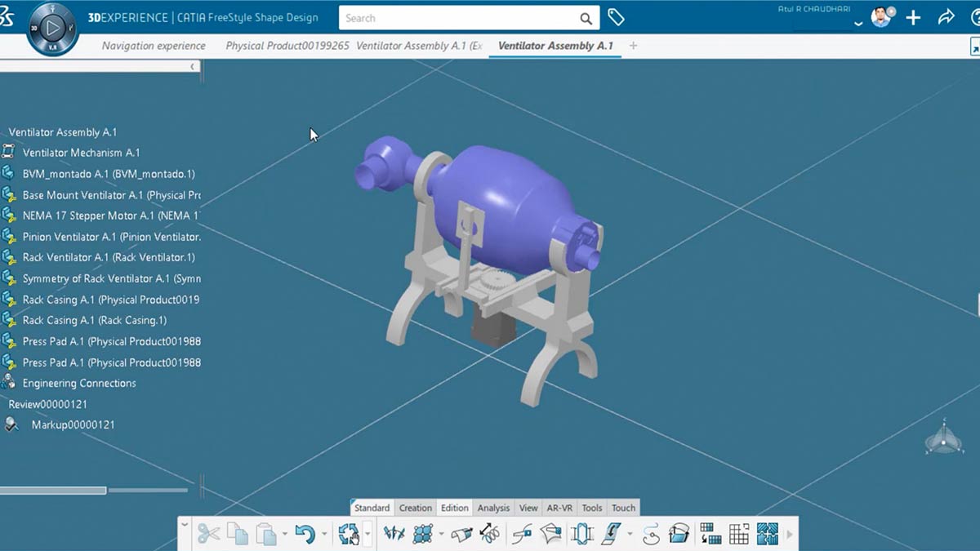980x551 pixels.
Task: Collapse the left tree panel
Action: pyautogui.click(x=193, y=66)
